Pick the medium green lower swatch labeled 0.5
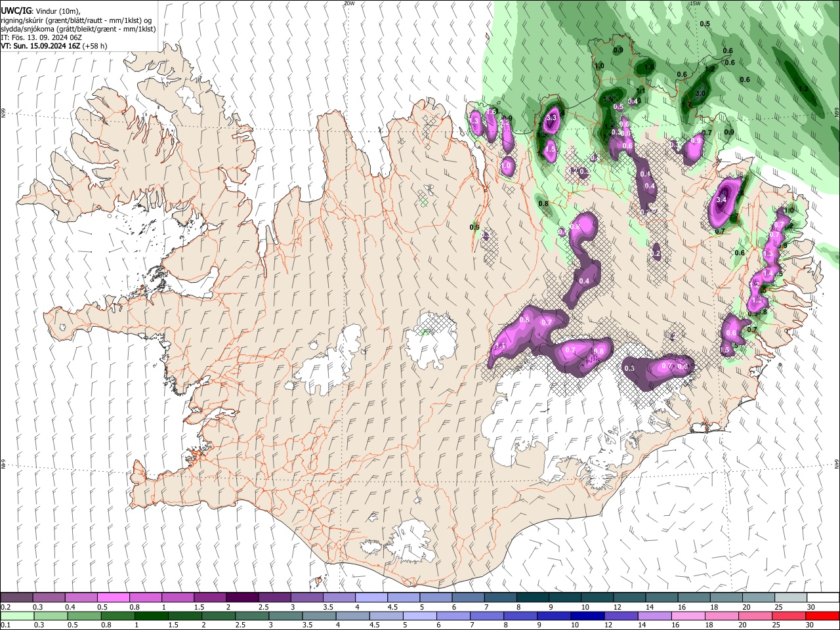Screen dimensions: 840x630 click(84, 616)
